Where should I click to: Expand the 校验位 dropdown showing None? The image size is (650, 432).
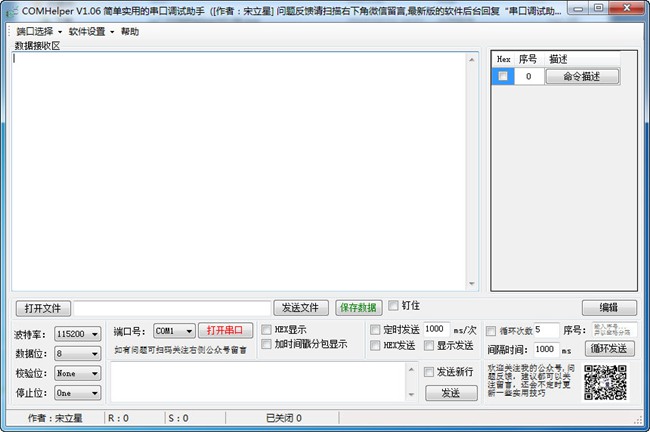(78, 374)
